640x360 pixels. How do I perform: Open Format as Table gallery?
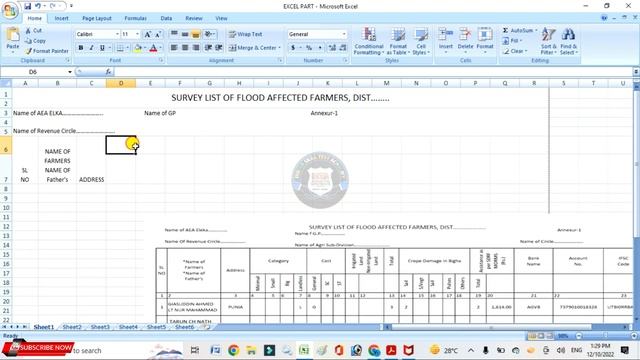pyautogui.click(x=398, y=41)
